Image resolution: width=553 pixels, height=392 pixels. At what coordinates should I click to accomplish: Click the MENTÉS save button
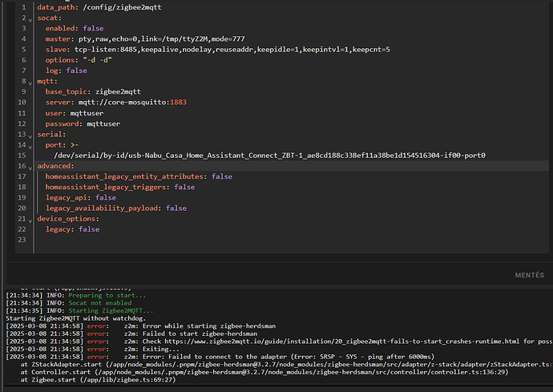[x=529, y=275]
